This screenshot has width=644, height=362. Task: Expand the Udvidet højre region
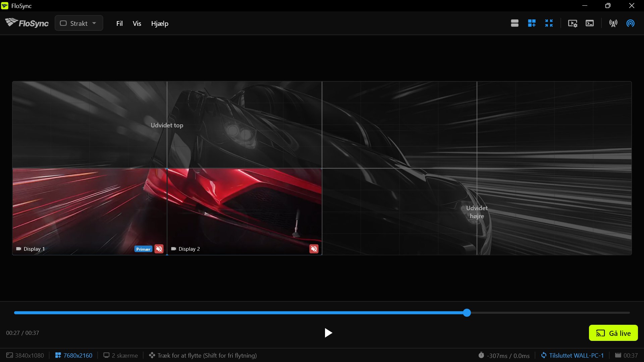[477, 212]
